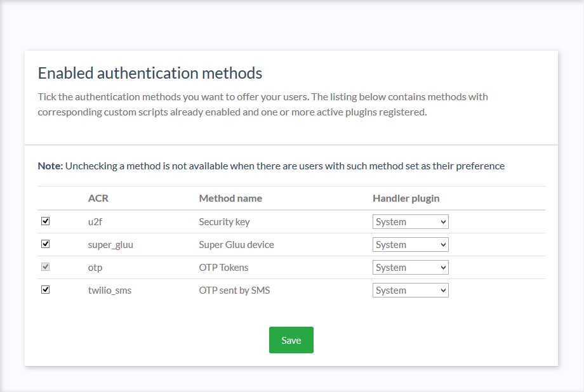Open the Handler plugin dropdown for u2f
The width and height of the screenshot is (584, 392).
coord(410,221)
